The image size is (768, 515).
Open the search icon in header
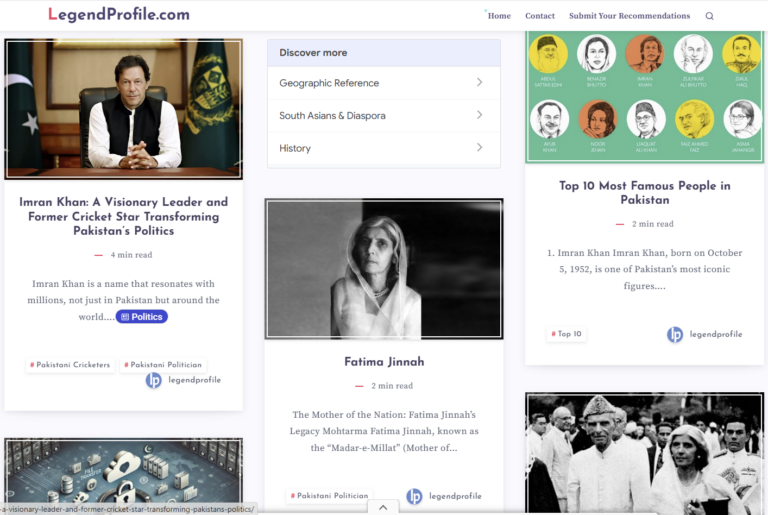(x=709, y=16)
